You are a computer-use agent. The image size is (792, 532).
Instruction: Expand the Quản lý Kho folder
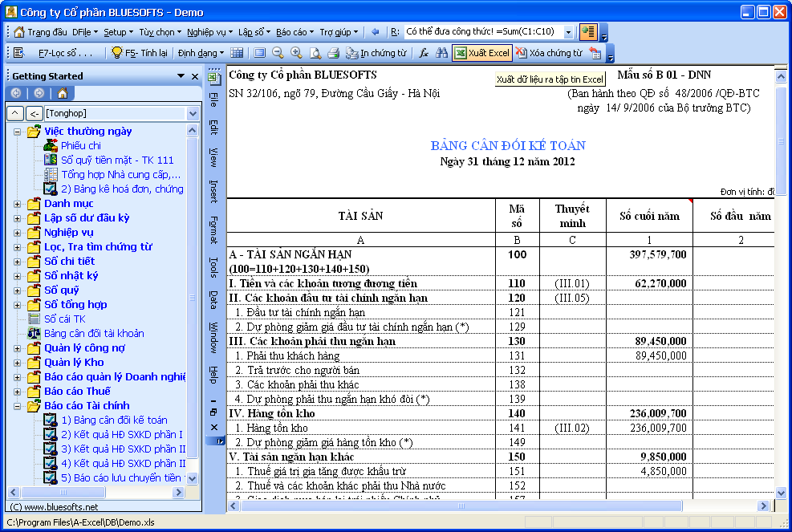[18, 363]
